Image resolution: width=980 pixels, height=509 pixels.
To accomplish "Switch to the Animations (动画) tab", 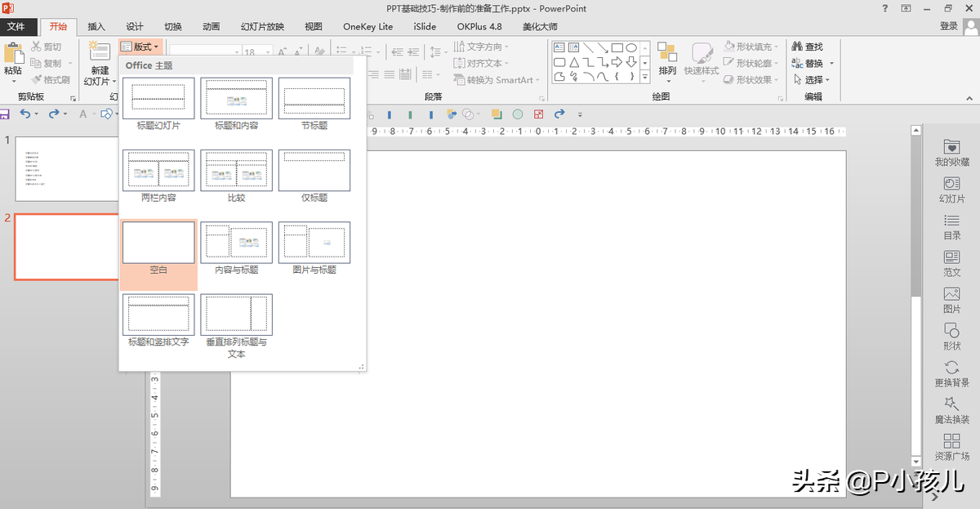I will coord(211,26).
